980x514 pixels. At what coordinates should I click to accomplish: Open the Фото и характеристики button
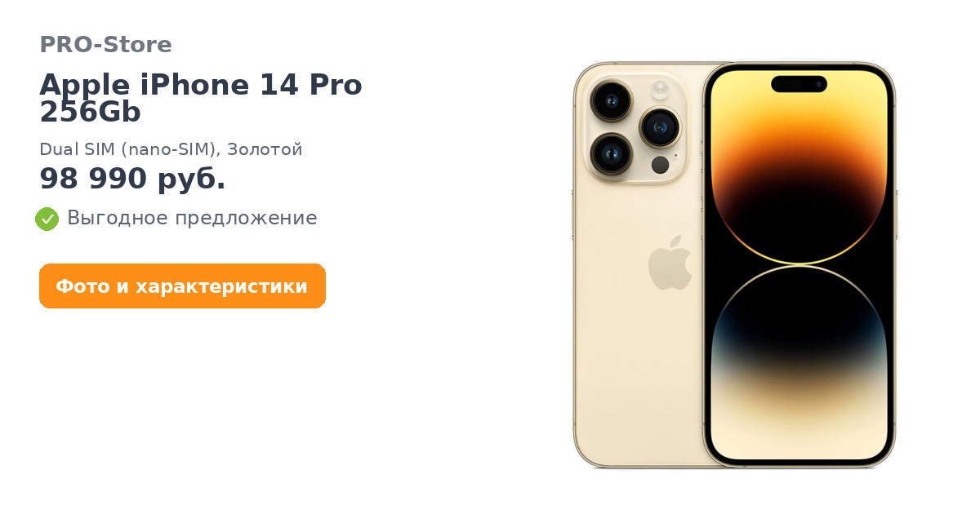tap(182, 286)
